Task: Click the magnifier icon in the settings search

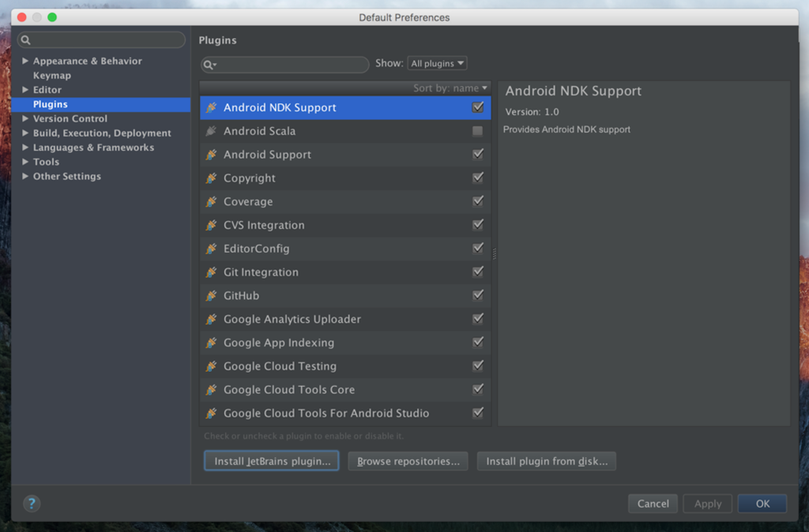Action: pyautogui.click(x=25, y=39)
